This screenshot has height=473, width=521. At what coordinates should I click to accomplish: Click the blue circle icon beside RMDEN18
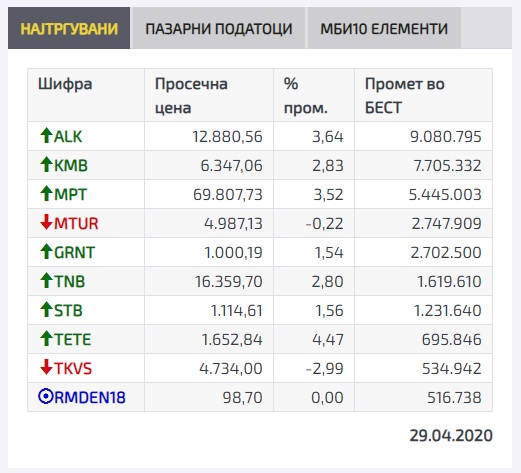pyautogui.click(x=46, y=397)
